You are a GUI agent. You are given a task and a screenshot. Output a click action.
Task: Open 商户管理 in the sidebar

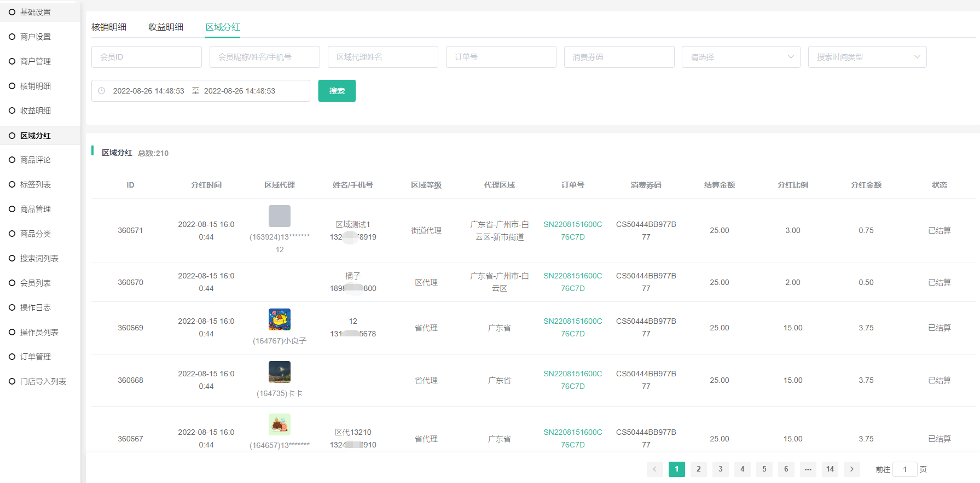click(x=36, y=61)
